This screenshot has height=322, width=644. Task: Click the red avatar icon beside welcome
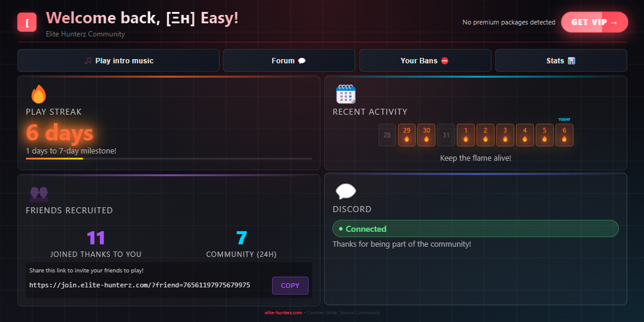(x=27, y=22)
